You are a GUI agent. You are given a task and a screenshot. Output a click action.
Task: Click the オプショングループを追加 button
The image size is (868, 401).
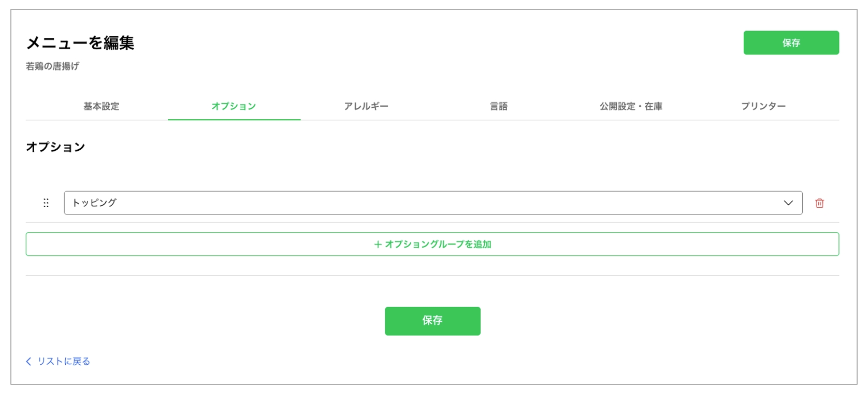pyautogui.click(x=432, y=243)
